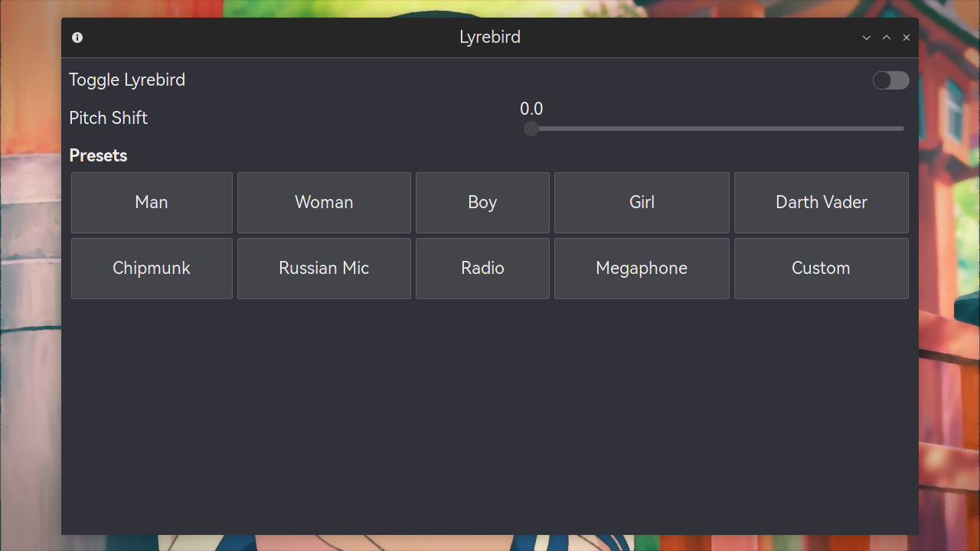
Task: Maximize the Lyrebird window
Action: tap(887, 37)
